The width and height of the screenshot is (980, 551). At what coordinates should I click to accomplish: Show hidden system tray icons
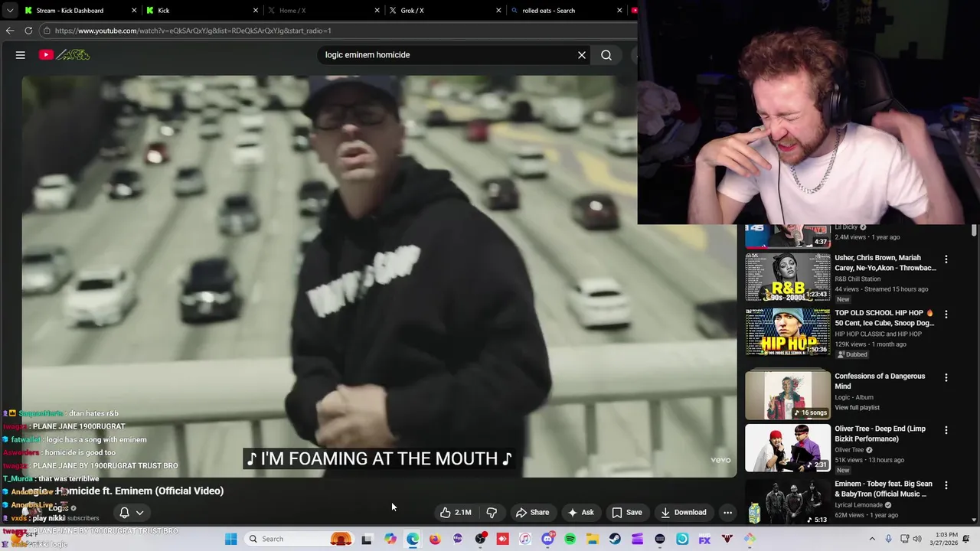tap(871, 539)
